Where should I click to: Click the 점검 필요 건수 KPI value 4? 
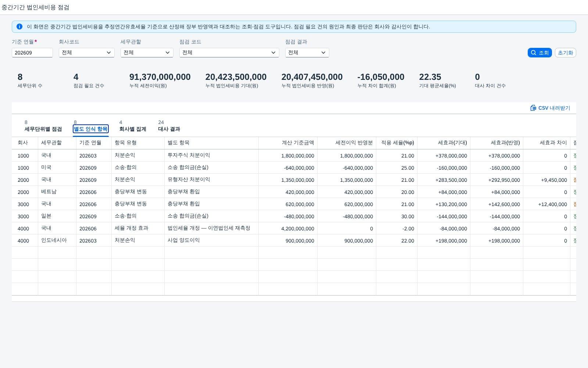click(x=76, y=77)
